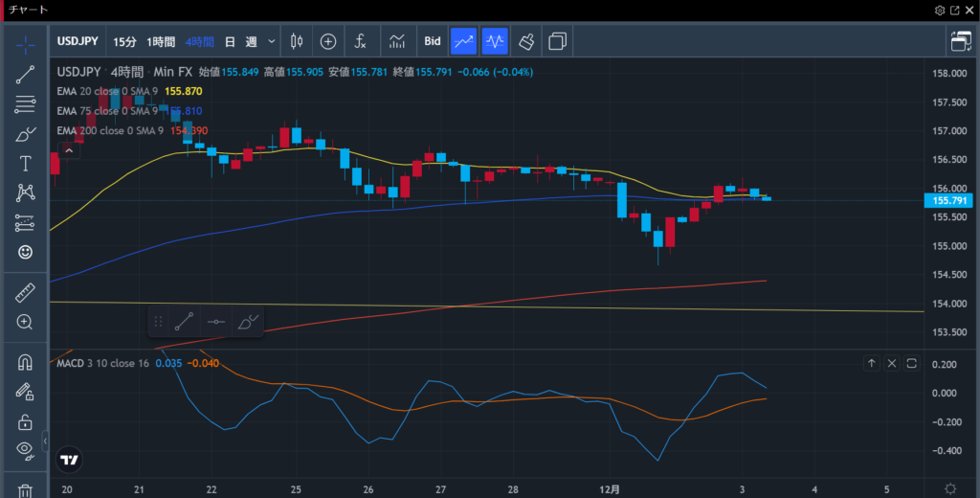Open the emoji sticker tool
980x498 pixels.
[25, 253]
